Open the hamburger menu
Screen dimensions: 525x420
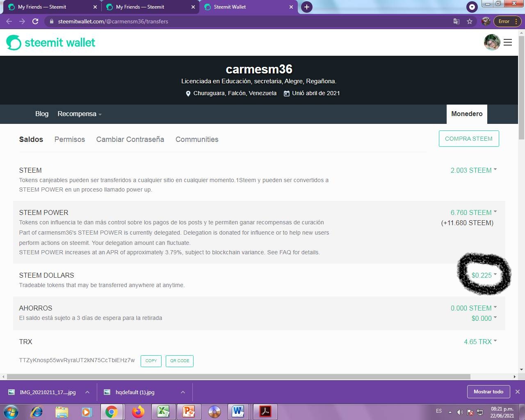508,42
